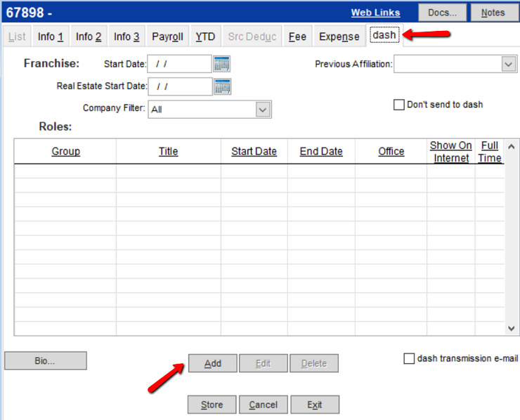The image size is (520, 420).
Task: Click Roles table scrollbar down arrow
Action: pyautogui.click(x=511, y=328)
